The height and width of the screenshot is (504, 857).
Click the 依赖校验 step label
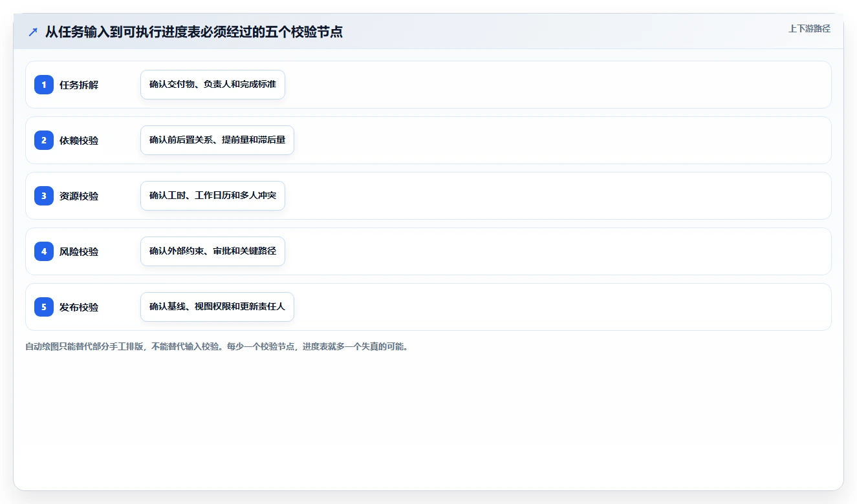(x=79, y=140)
